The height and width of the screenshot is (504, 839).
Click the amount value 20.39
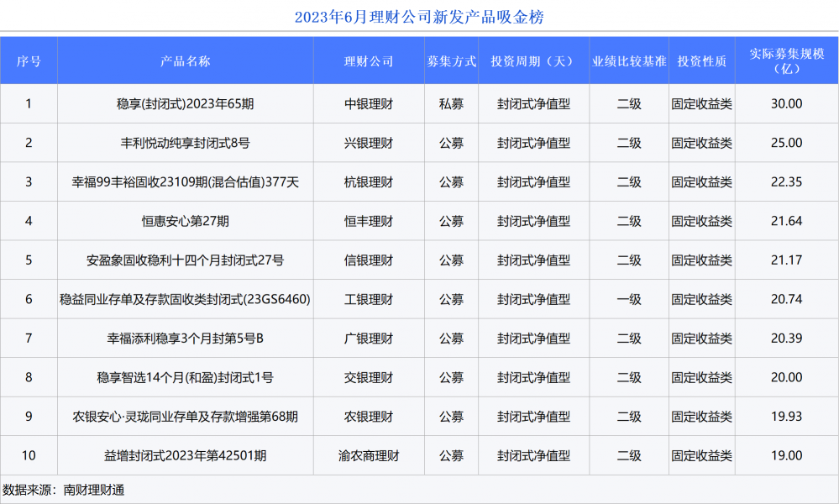coord(787,339)
